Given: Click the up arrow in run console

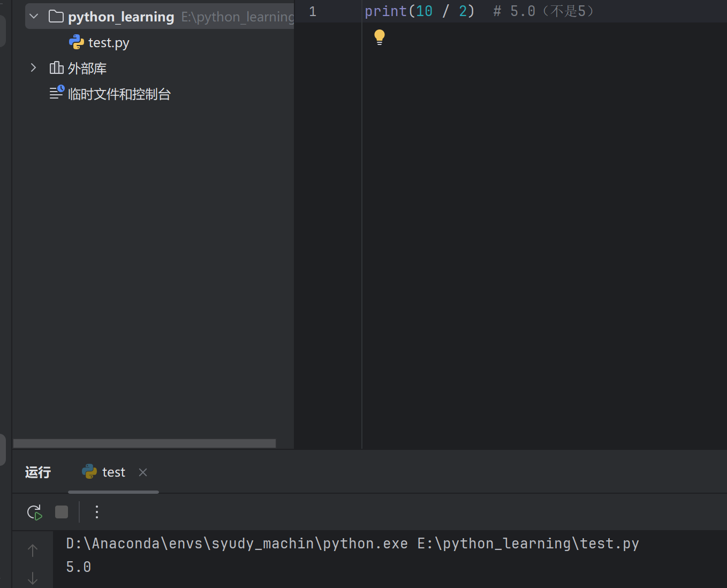Looking at the screenshot, I should [x=33, y=551].
